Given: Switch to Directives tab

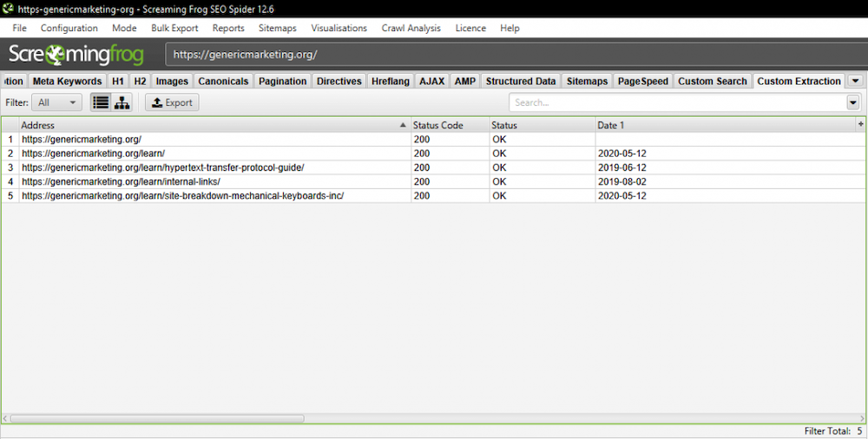Looking at the screenshot, I should point(339,81).
